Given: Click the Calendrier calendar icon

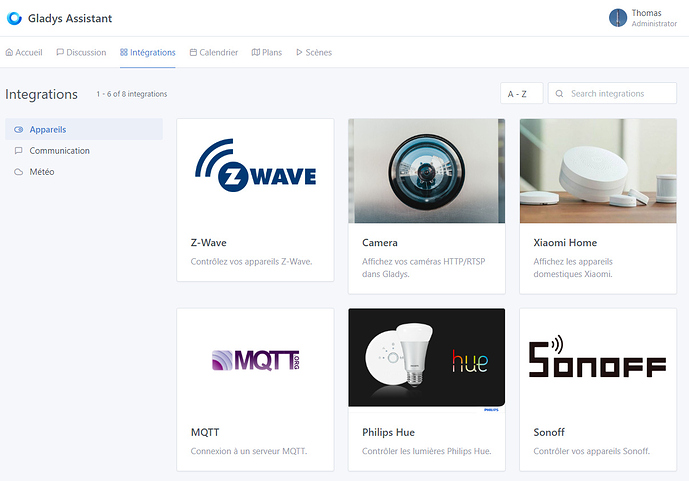Looking at the screenshot, I should pyautogui.click(x=193, y=52).
